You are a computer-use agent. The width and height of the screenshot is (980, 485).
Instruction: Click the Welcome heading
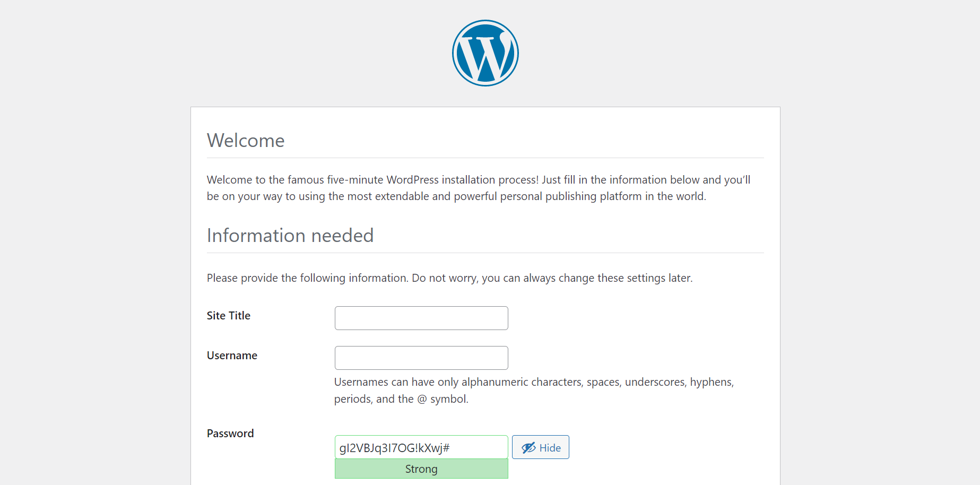point(246,141)
